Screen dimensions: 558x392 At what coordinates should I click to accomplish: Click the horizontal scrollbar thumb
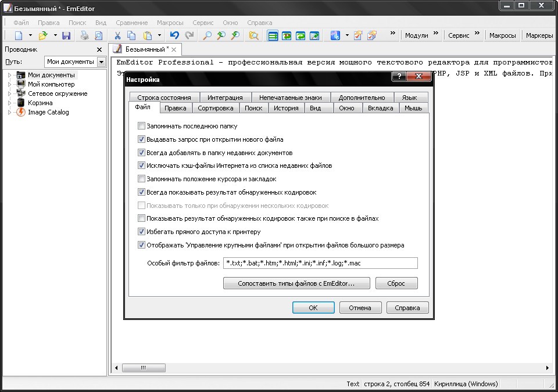tap(144, 368)
